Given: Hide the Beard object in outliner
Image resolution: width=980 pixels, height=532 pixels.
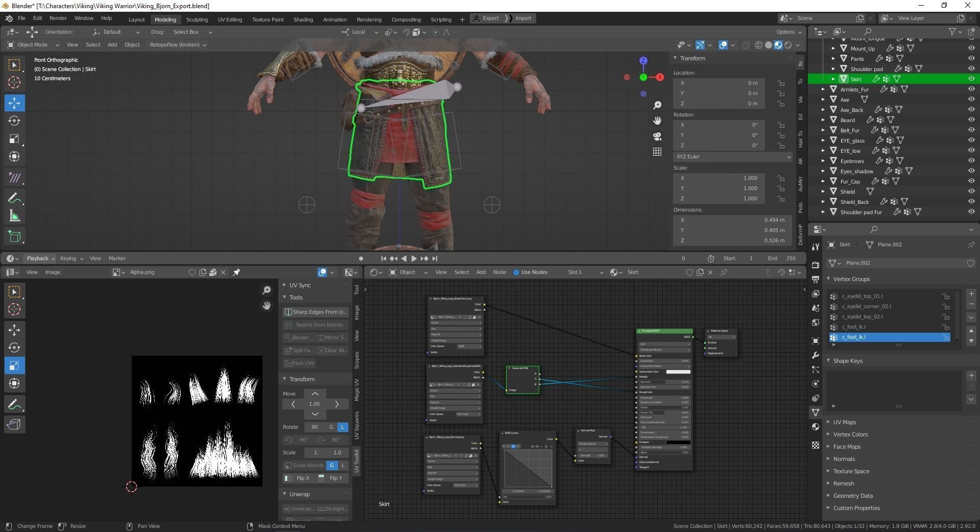Looking at the screenshot, I should 971,120.
